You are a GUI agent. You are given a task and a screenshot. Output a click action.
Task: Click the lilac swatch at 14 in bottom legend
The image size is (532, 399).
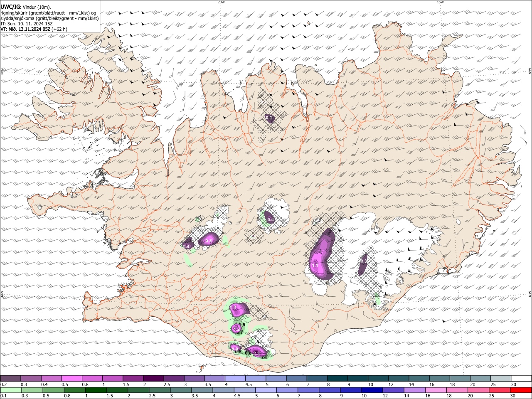point(415,390)
